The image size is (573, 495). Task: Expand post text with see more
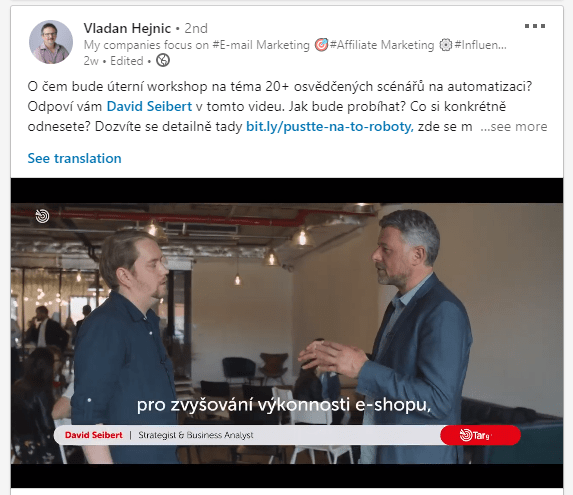coord(513,126)
